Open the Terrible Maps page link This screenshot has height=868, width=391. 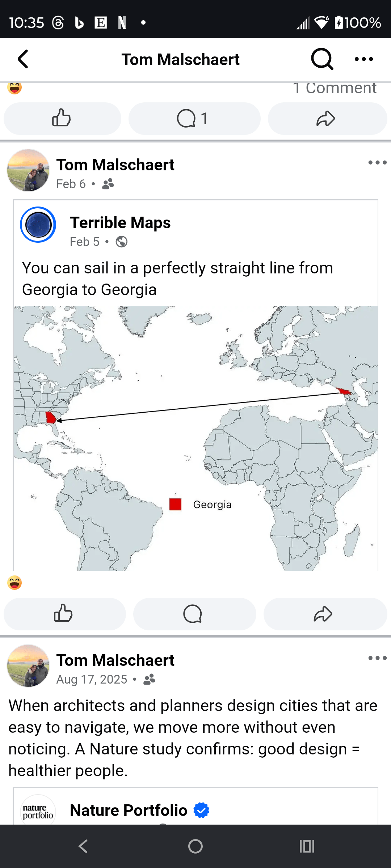coord(120,223)
